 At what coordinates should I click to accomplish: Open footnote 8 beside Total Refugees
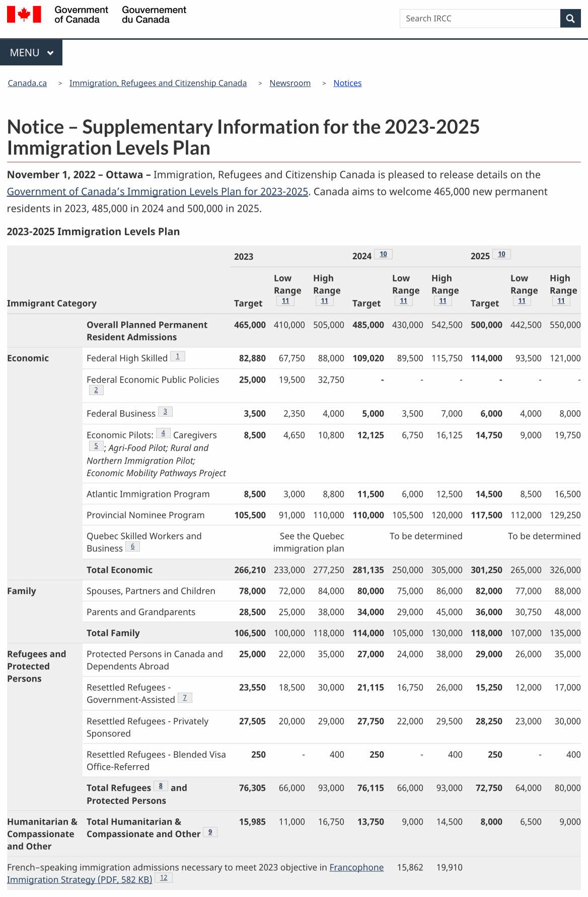click(x=161, y=786)
